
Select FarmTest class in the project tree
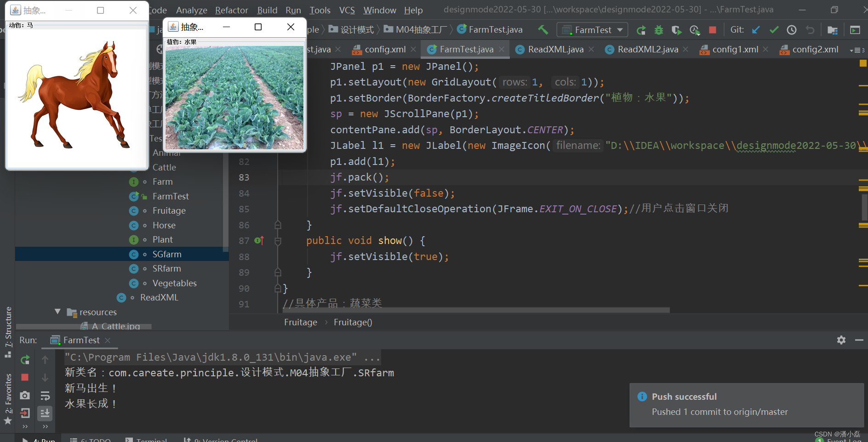point(171,196)
